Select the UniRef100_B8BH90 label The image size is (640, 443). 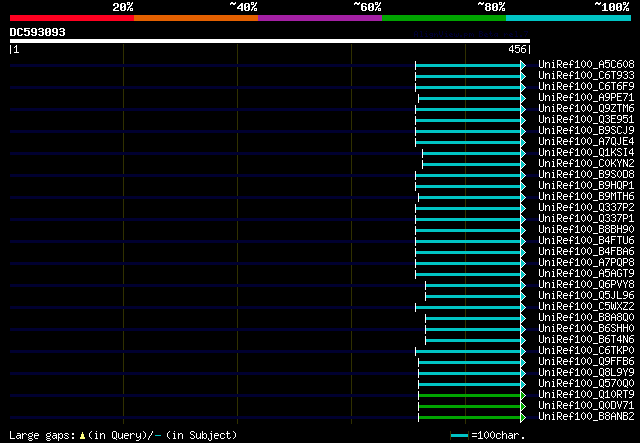coord(586,230)
